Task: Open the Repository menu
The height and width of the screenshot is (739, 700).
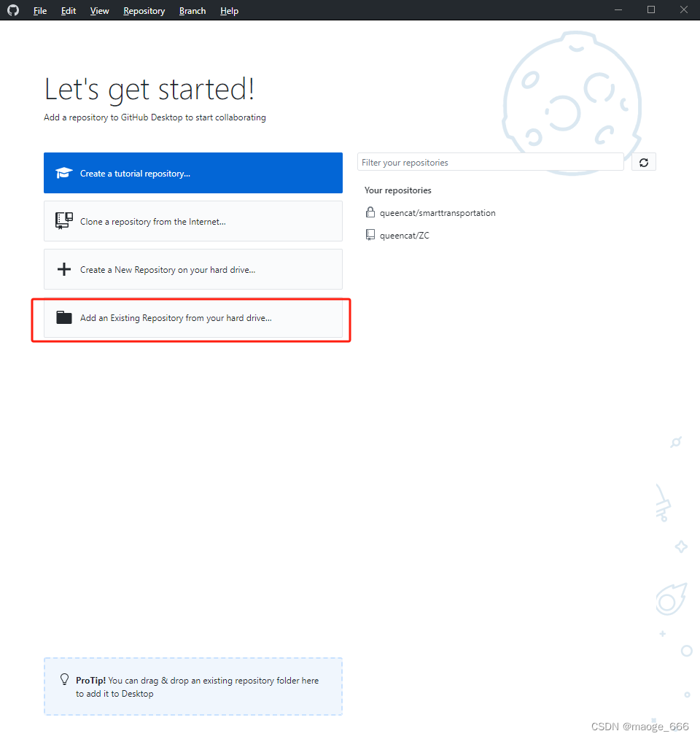Action: point(144,10)
